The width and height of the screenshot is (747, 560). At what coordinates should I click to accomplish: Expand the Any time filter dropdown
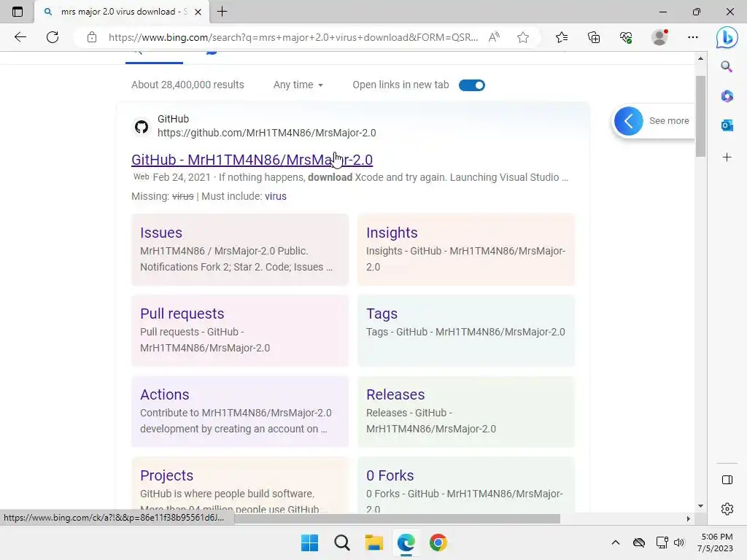tap(298, 85)
